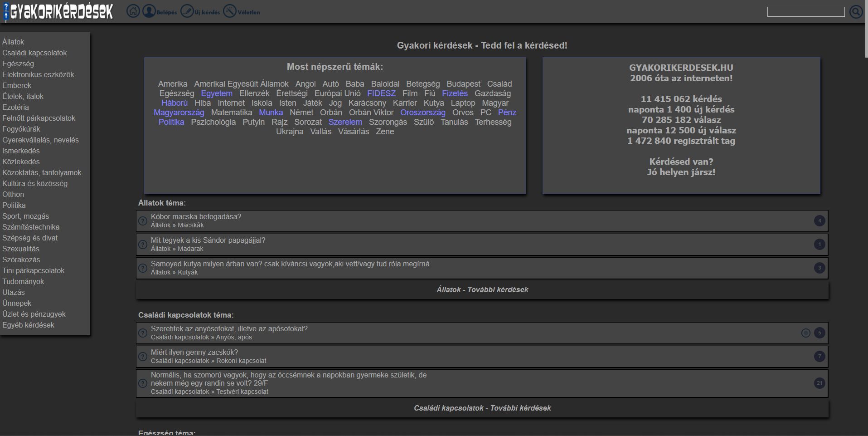
Task: Click question icon beside öccsémnek gyermeke question
Action: (143, 383)
